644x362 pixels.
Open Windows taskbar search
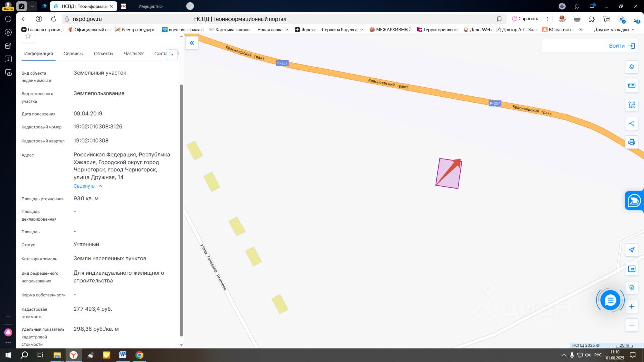(24, 355)
